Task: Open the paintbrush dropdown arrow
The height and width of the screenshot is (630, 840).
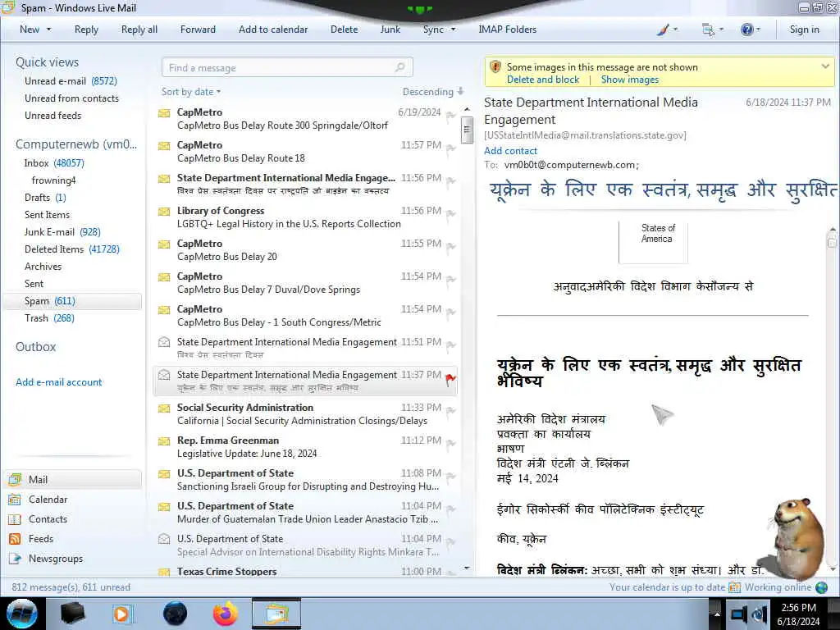Action: [x=675, y=30]
